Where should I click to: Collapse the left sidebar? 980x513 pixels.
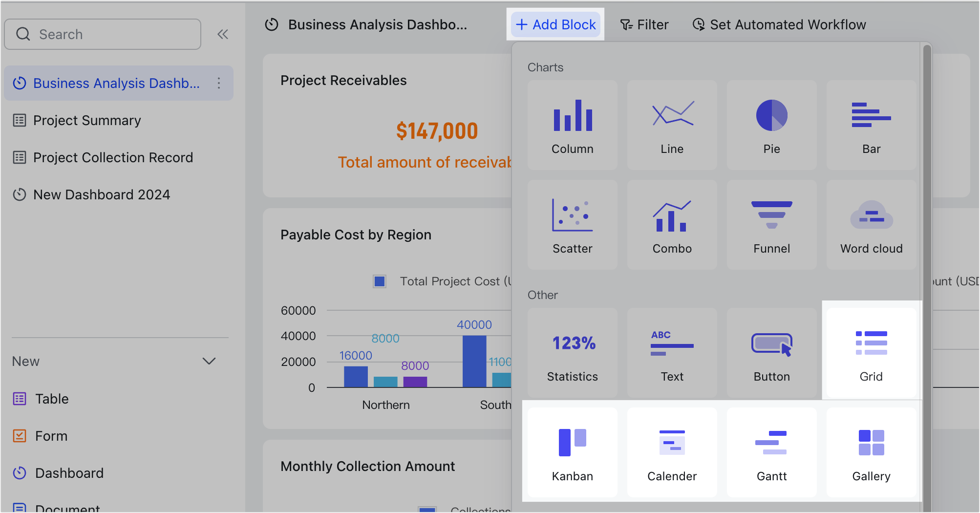tap(223, 34)
